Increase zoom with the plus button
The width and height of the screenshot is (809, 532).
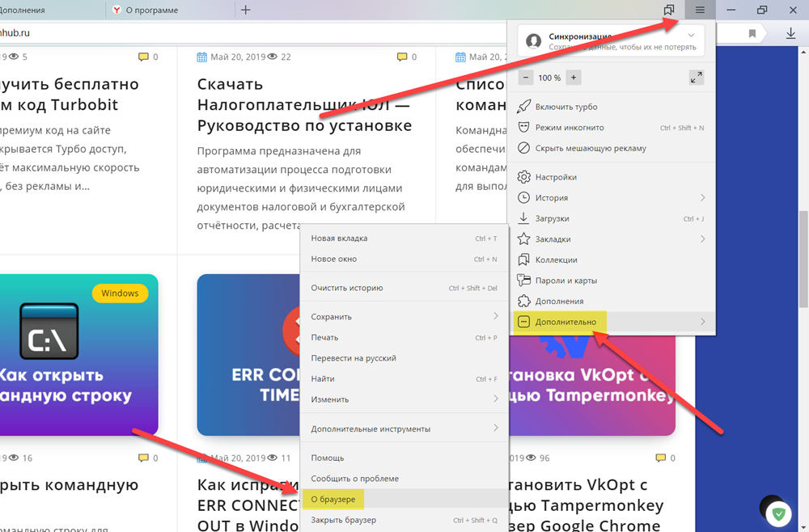(x=574, y=78)
